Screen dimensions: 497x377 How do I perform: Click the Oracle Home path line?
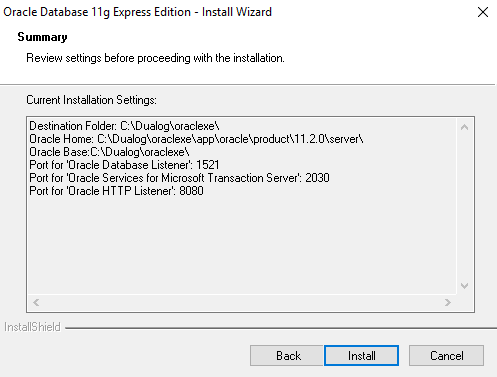[196, 139]
